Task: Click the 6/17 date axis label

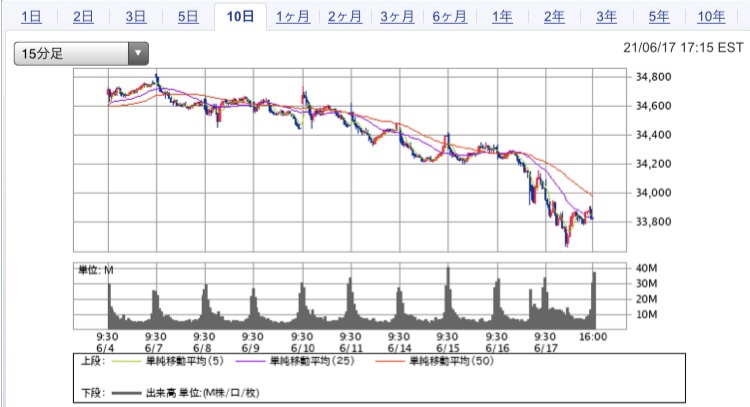Action: click(x=546, y=348)
